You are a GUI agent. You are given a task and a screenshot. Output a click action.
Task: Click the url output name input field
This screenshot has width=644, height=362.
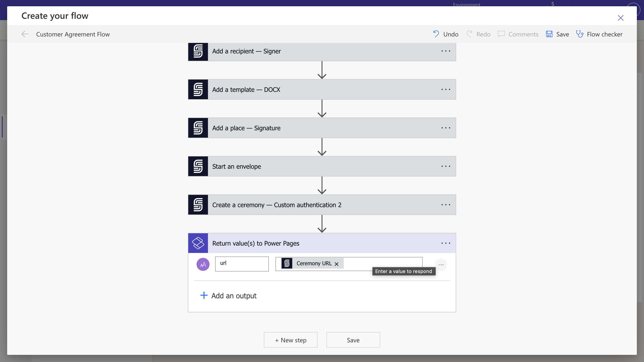coord(242,264)
